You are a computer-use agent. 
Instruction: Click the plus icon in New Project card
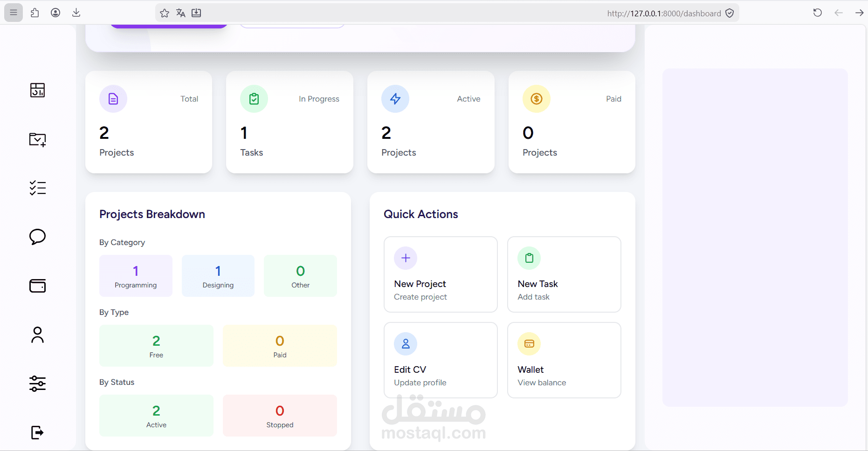406,258
